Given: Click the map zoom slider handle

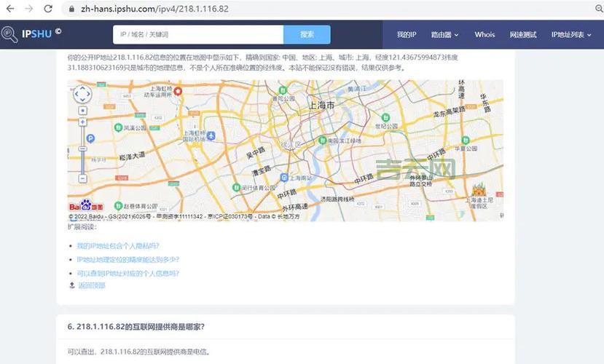Looking at the screenshot, I should [x=82, y=149].
